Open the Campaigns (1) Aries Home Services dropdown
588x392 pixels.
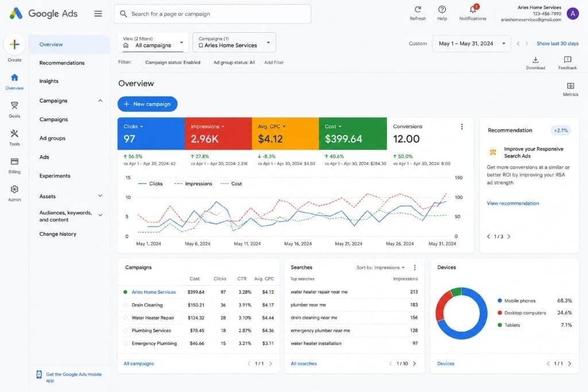point(234,43)
